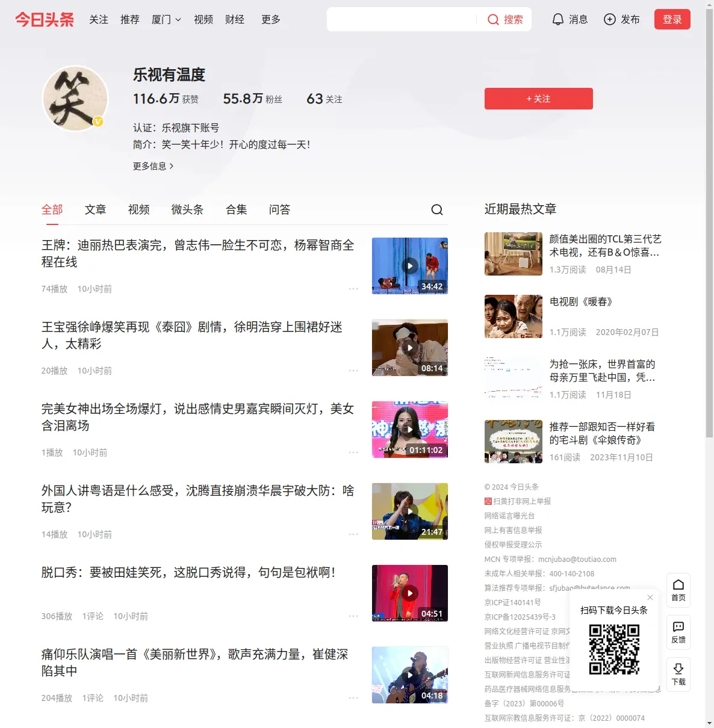Open 侵权举报受理公示 link

[x=514, y=544]
